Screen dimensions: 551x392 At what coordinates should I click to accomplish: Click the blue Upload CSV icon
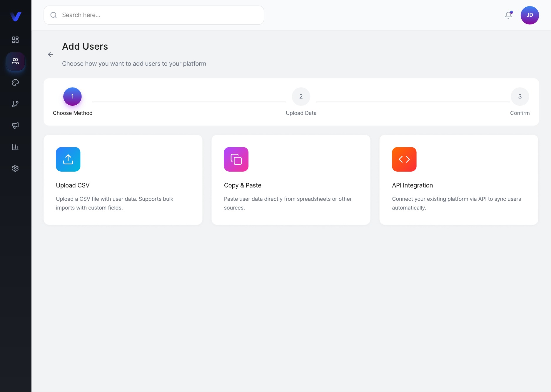click(x=68, y=159)
